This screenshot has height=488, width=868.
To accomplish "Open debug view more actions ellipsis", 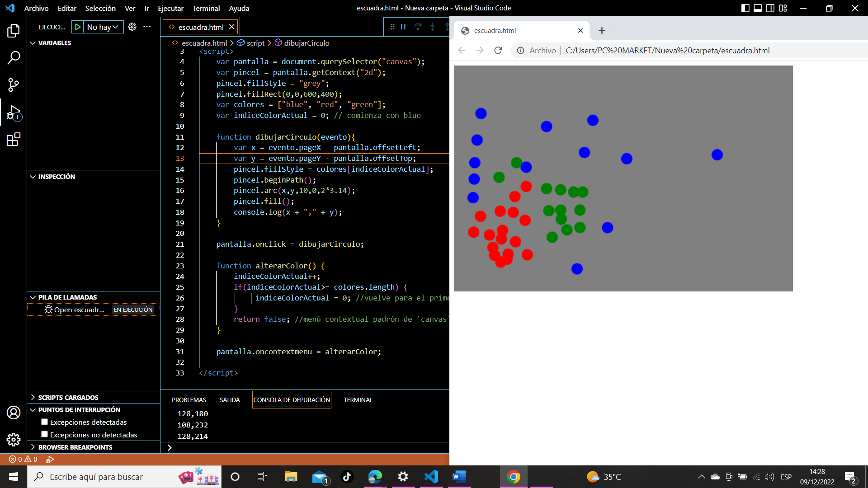I will tap(147, 27).
